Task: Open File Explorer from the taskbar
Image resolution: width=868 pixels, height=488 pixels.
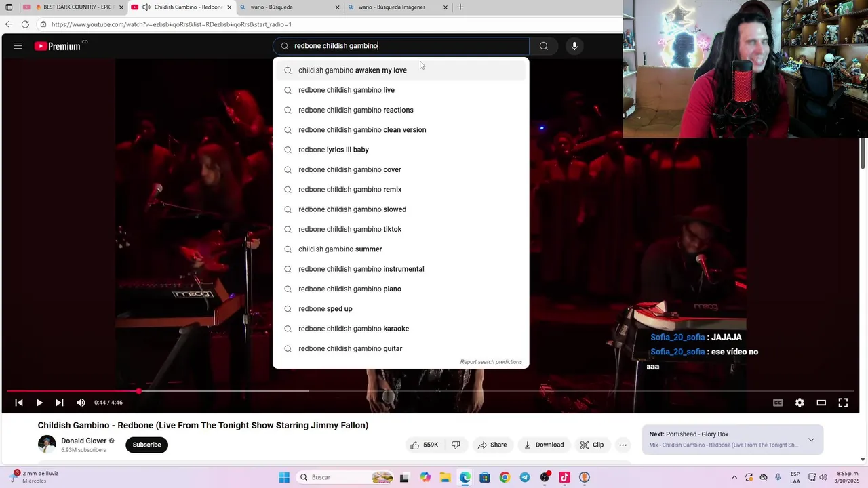Action: click(445, 477)
